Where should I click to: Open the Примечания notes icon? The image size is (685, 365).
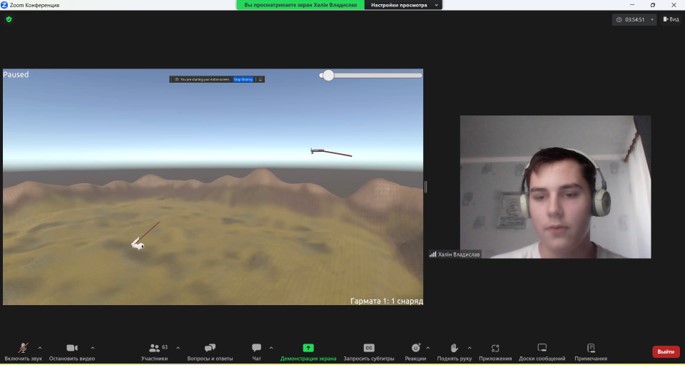(591, 348)
